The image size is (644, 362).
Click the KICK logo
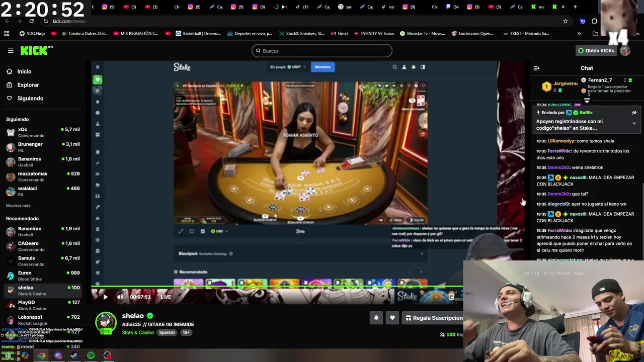(x=36, y=51)
